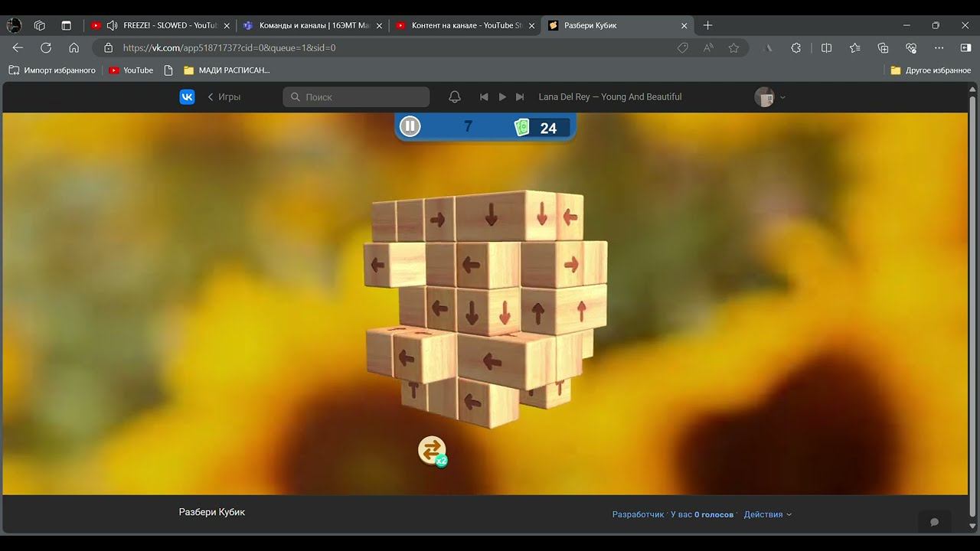Image resolution: width=980 pixels, height=551 pixels.
Task: Skip to next music track
Action: point(520,97)
